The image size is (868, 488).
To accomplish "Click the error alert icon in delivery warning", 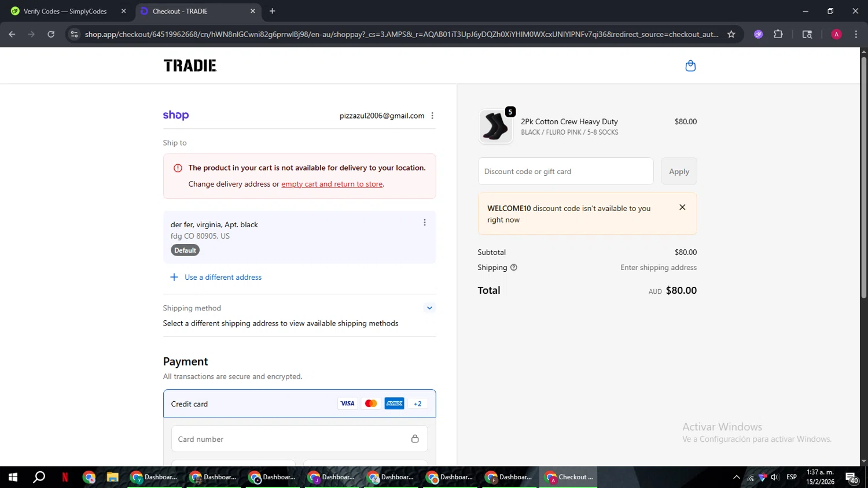I will 178,168.
